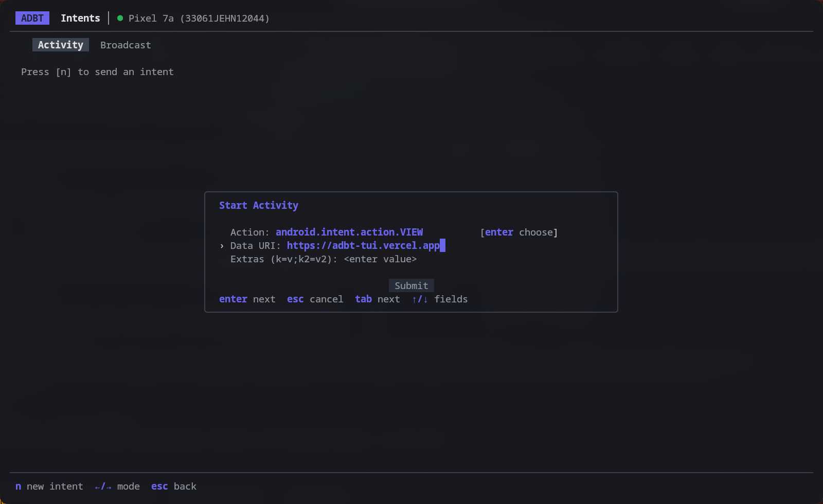Click the up/down arrows fields hint

pos(440,299)
